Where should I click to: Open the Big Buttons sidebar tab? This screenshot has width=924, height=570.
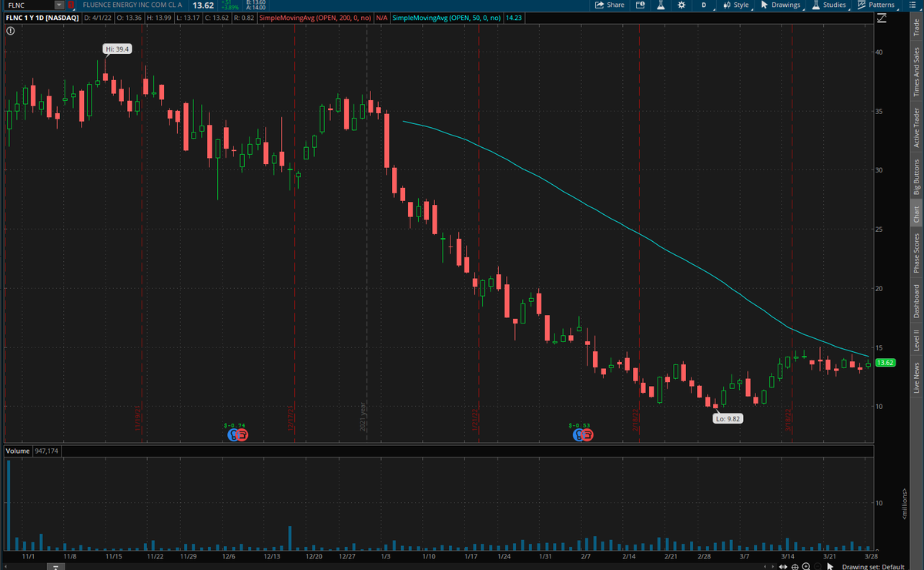click(x=916, y=177)
